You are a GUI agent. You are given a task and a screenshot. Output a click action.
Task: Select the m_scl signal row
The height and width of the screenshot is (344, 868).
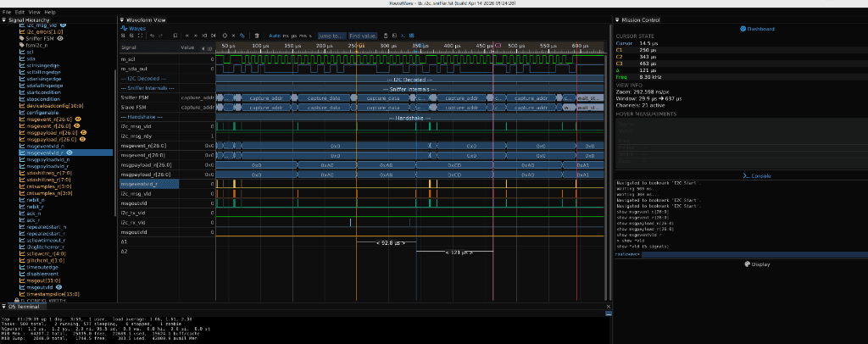pyautogui.click(x=167, y=58)
